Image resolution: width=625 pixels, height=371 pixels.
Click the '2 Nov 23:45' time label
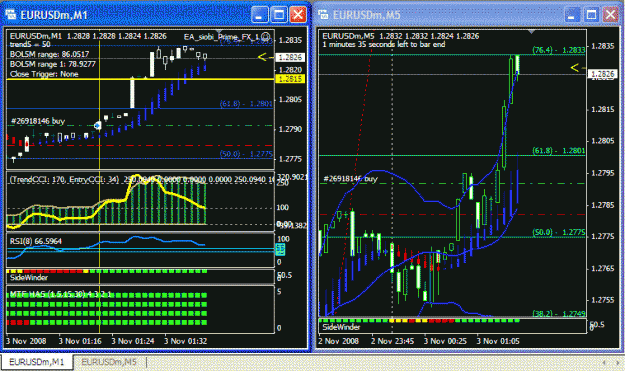(x=392, y=341)
